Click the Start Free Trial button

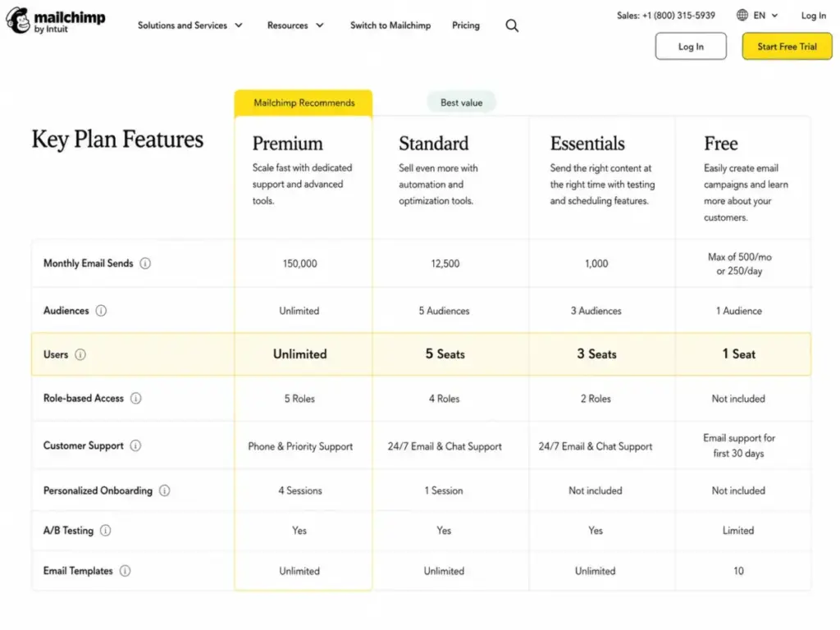[x=787, y=47]
